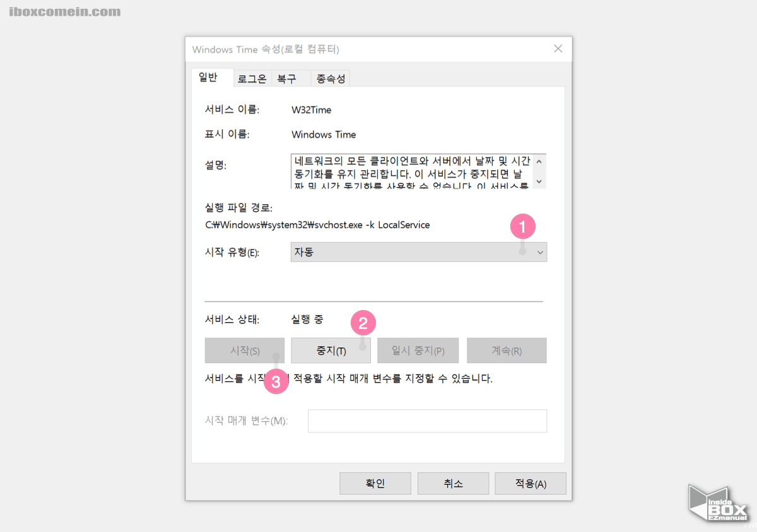The width and height of the screenshot is (757, 532).
Task: Confirm changes with the 확인 button
Action: coord(375,483)
